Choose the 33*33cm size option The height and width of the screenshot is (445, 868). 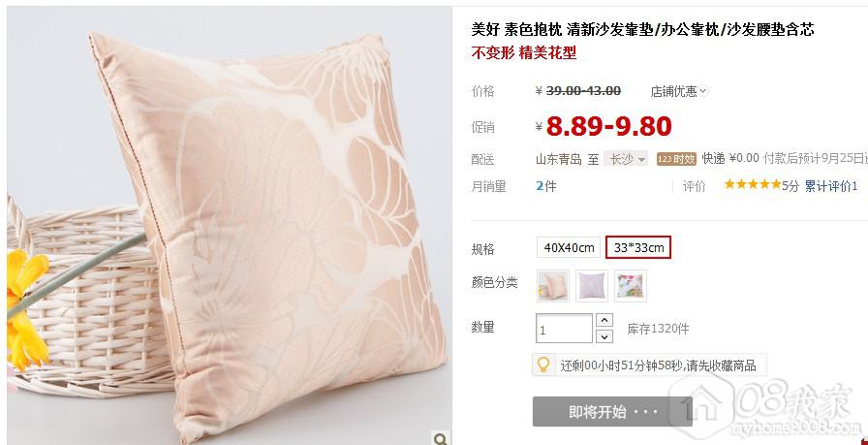click(638, 247)
